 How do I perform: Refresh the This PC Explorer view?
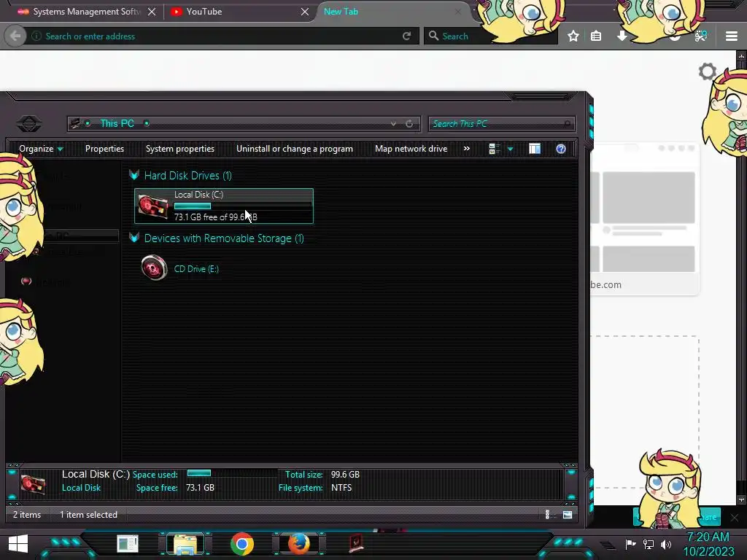point(409,124)
